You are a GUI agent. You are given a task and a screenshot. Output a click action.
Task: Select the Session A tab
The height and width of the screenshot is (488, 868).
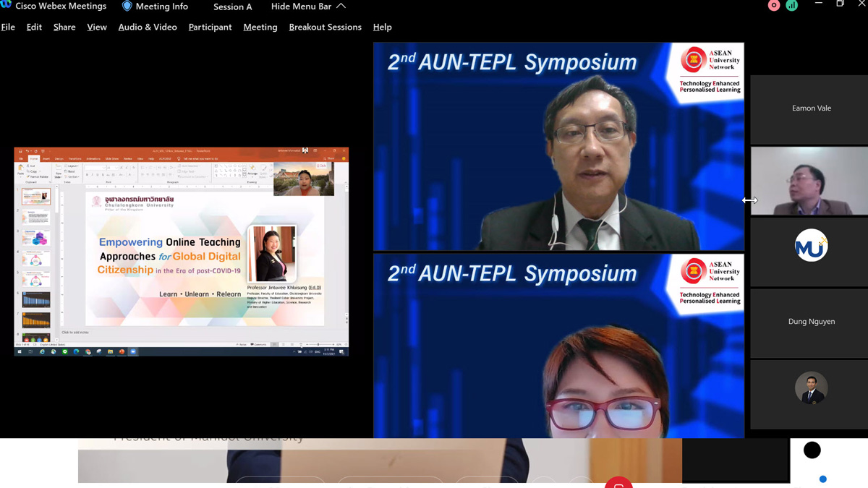pyautogui.click(x=232, y=7)
